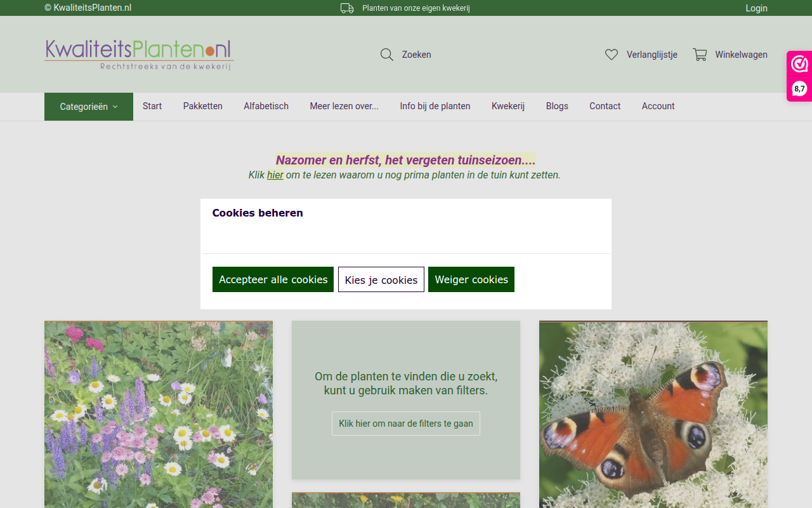
Task: Open the Pakketten menu item
Action: pyautogui.click(x=203, y=106)
